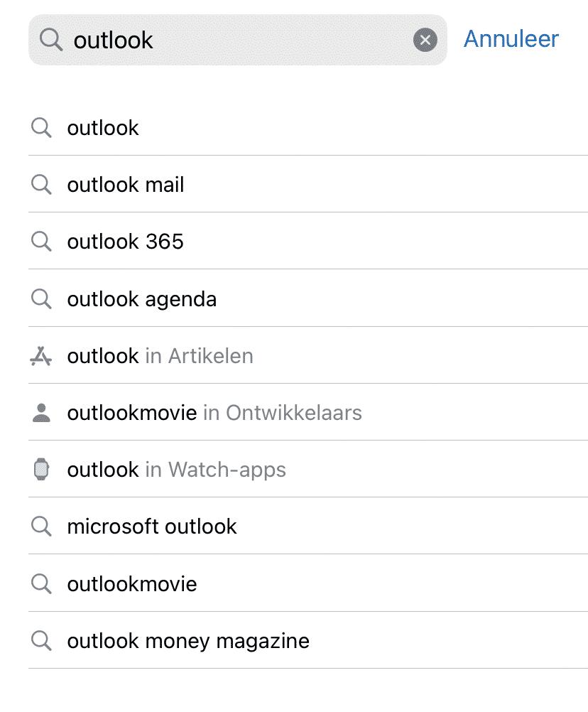Tap the watch icon beside 'in Watch-apps'
This screenshot has height=712, width=588.
pos(41,470)
